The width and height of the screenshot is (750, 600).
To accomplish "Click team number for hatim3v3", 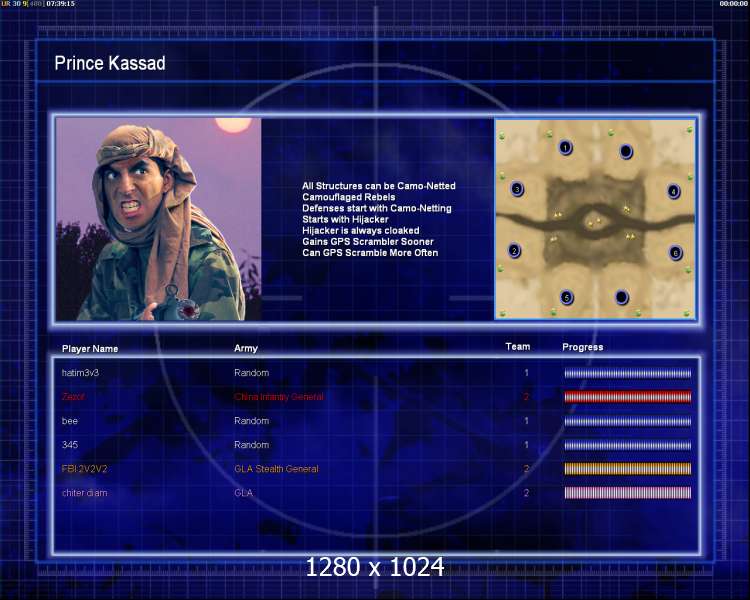I will [x=526, y=373].
